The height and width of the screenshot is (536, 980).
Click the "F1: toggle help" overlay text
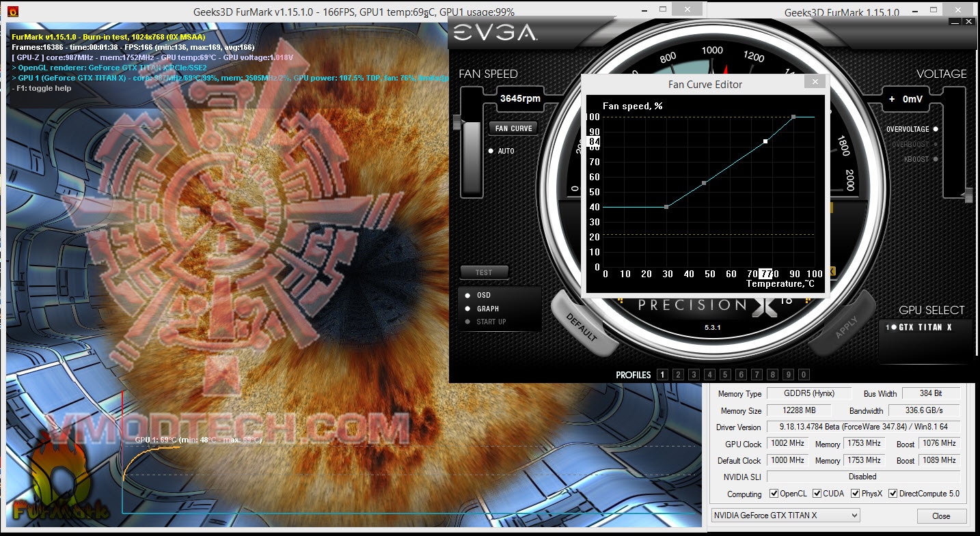pos(42,88)
